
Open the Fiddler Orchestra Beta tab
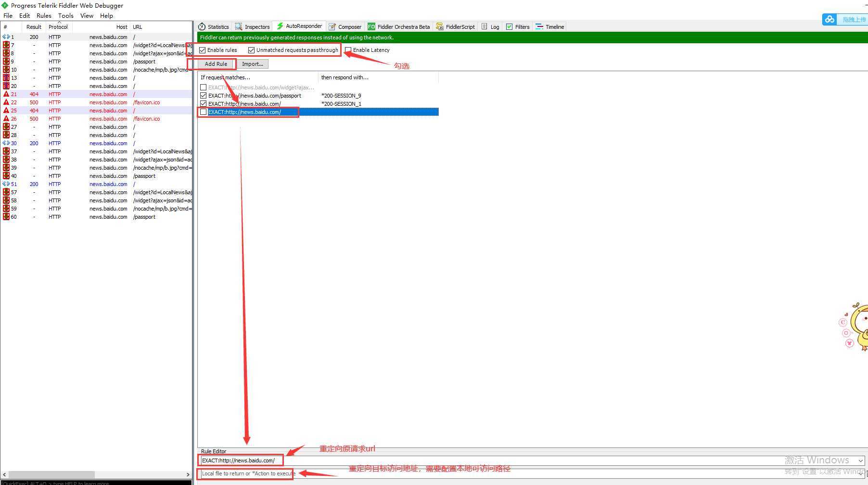(399, 27)
